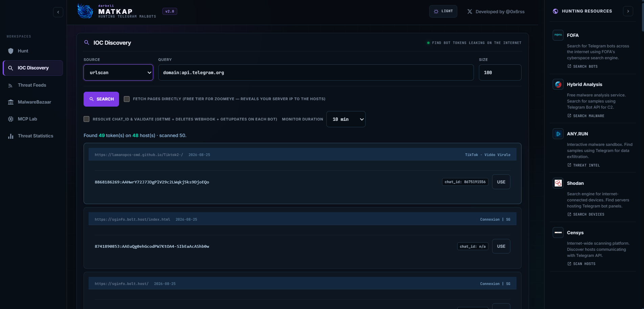644x309 pixels.
Task: Collapse the left sidebar with chevron button
Action: coord(58,12)
